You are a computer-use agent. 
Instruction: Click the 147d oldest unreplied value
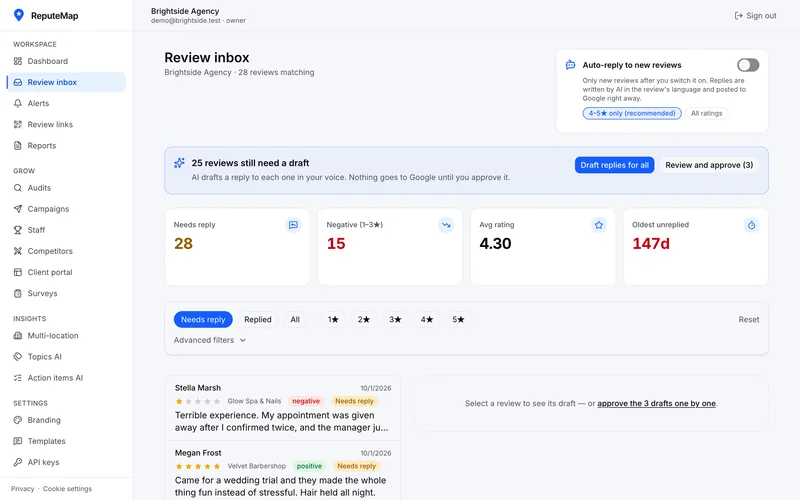(651, 243)
